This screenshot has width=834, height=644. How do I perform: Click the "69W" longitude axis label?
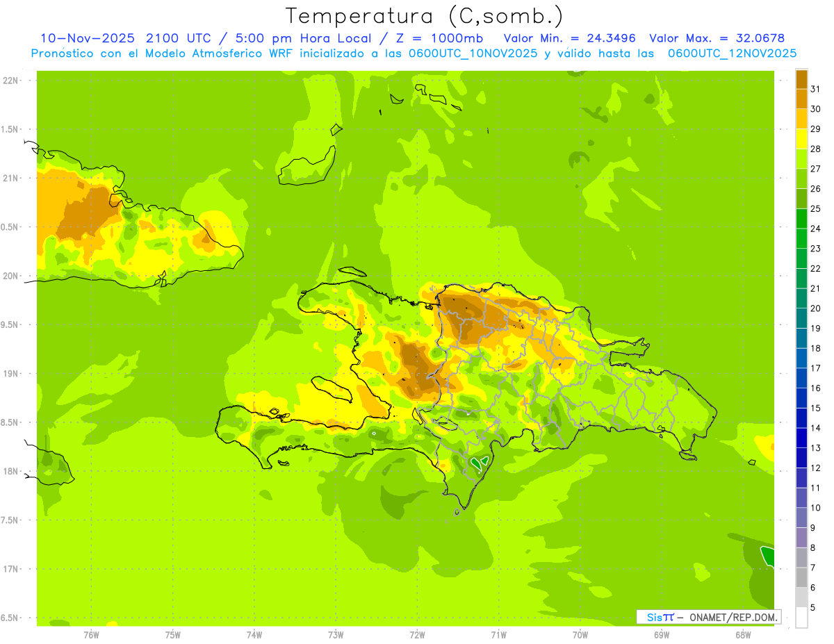pos(662,635)
